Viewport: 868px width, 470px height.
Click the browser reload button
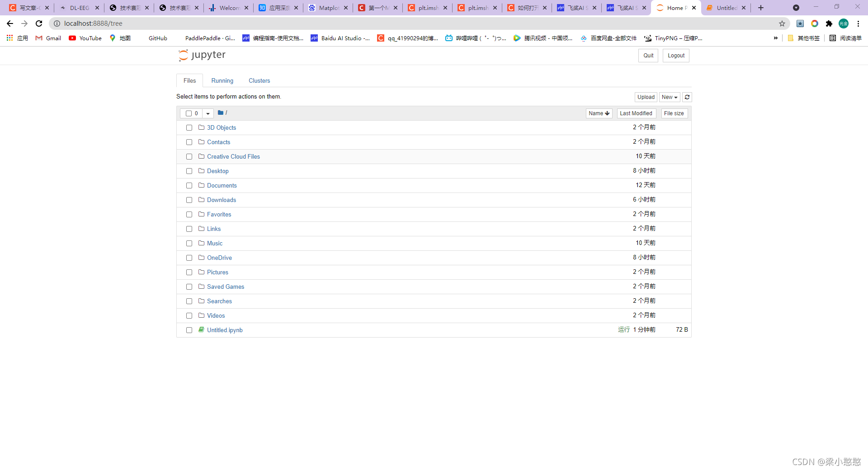(39, 23)
